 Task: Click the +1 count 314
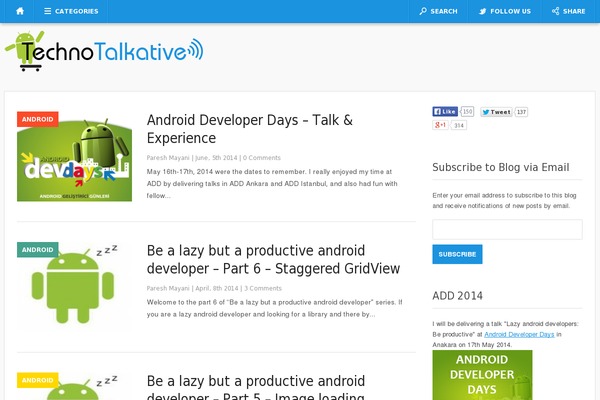[x=459, y=125]
